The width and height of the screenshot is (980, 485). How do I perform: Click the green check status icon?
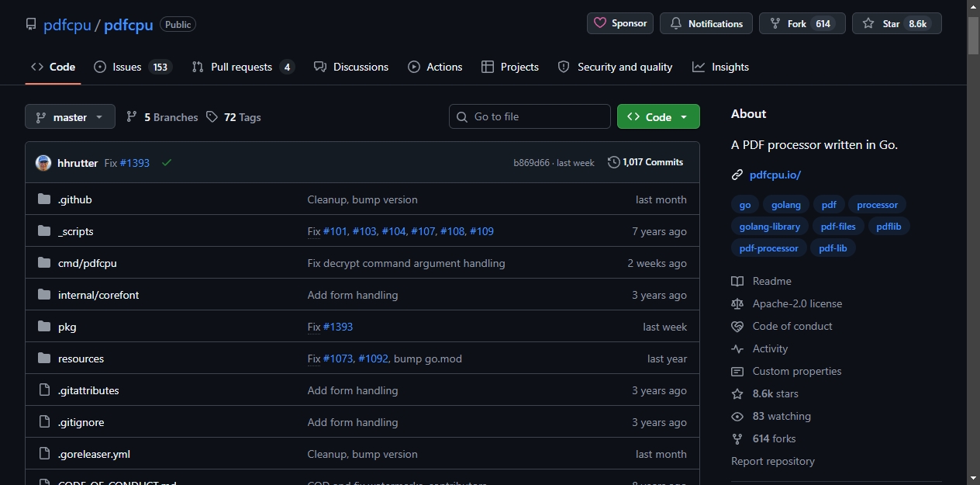167,162
